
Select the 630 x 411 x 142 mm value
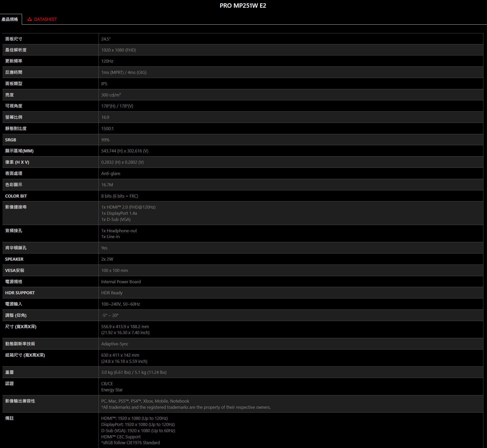click(120, 355)
